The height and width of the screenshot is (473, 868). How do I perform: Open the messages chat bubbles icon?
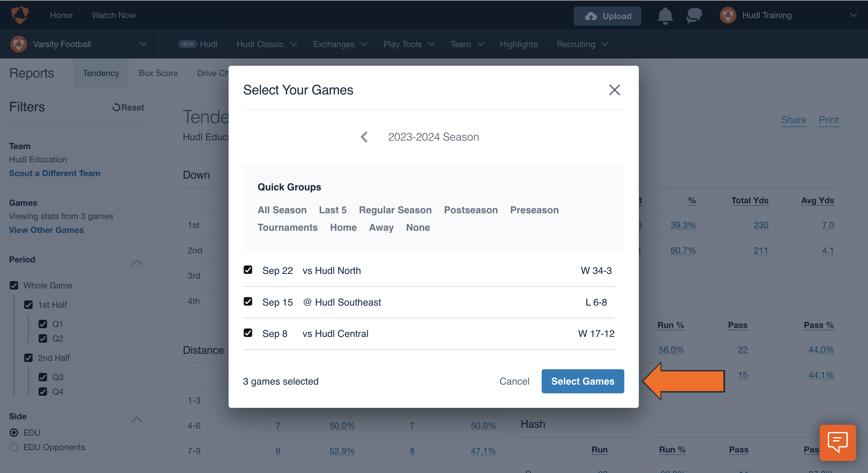pyautogui.click(x=694, y=15)
